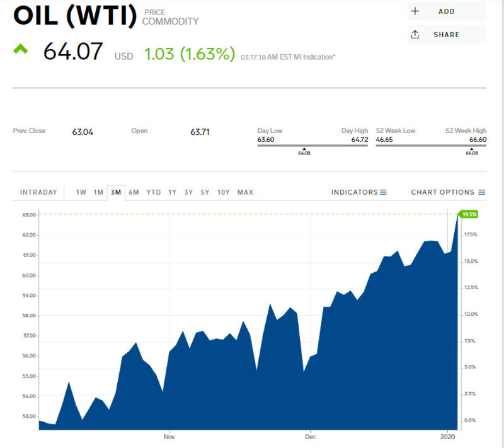The width and height of the screenshot is (504, 448).
Task: Click the green up arrow price indicator
Action: (21, 49)
